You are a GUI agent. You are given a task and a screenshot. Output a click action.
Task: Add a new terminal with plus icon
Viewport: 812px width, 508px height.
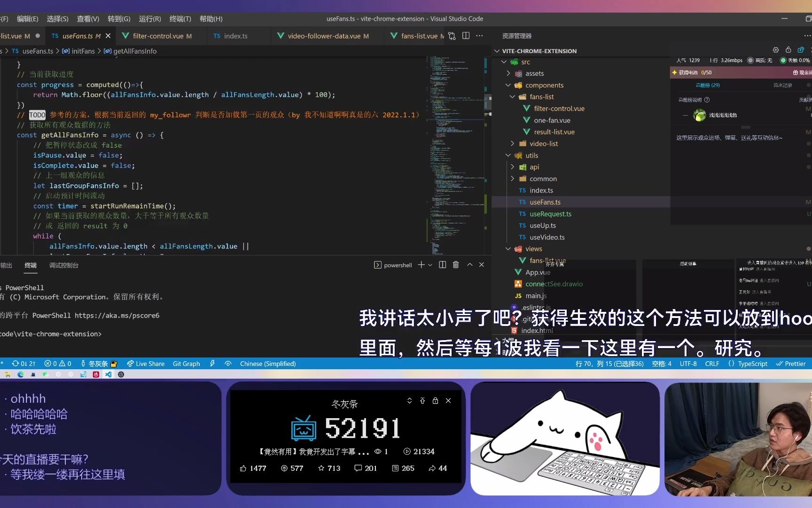[x=421, y=265]
